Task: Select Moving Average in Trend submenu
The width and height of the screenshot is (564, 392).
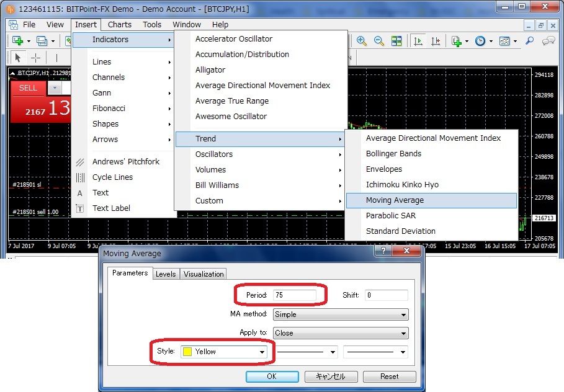Action: pos(395,200)
